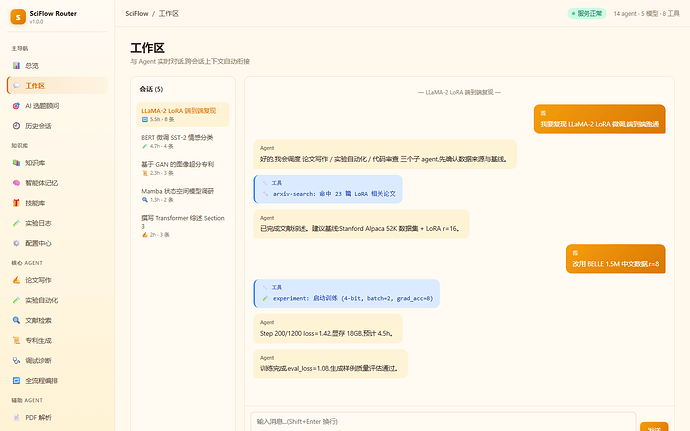Image resolution: width=690 pixels, height=431 pixels.
Task: Open the 技能库 gift icon item
Action: point(57,203)
